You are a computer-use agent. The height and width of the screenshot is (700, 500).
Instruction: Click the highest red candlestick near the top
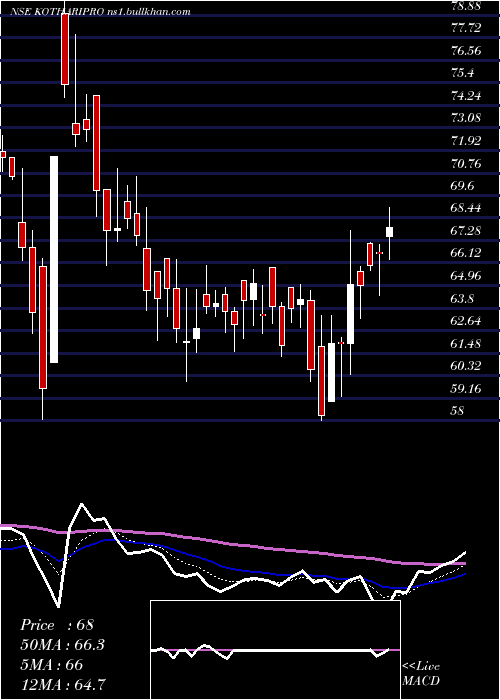65,49
